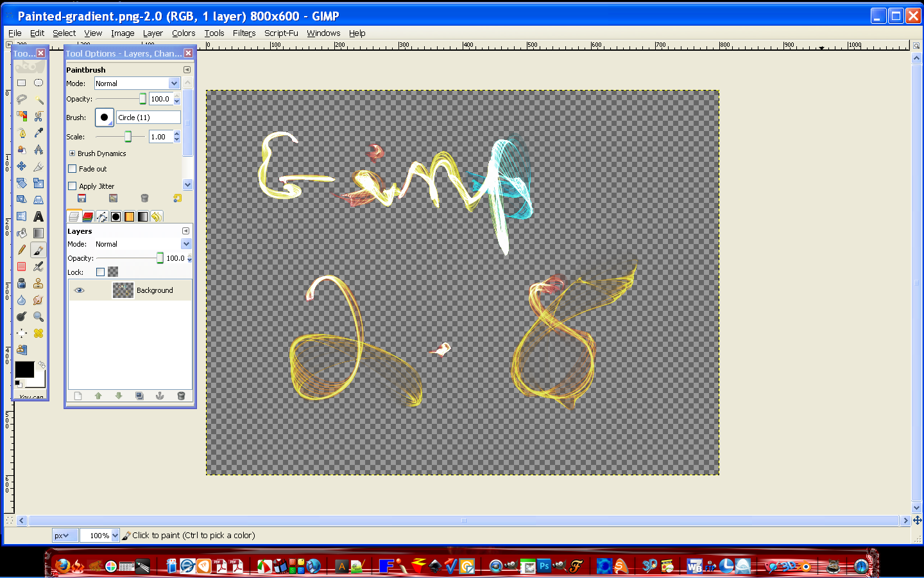924x578 pixels.
Task: Open the image menu at the ruler corner
Action: pyautogui.click(x=9, y=45)
